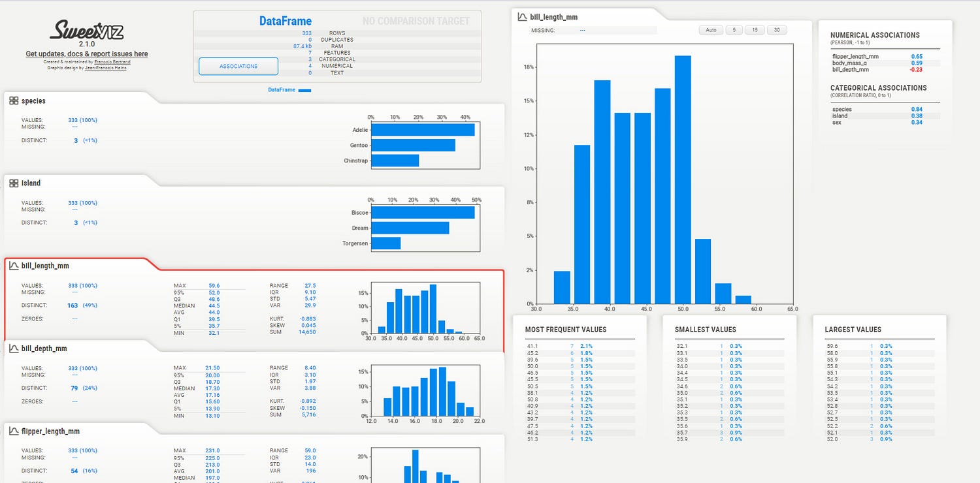Click the Dream bar in island chart
The height and width of the screenshot is (483, 980).
point(410,228)
